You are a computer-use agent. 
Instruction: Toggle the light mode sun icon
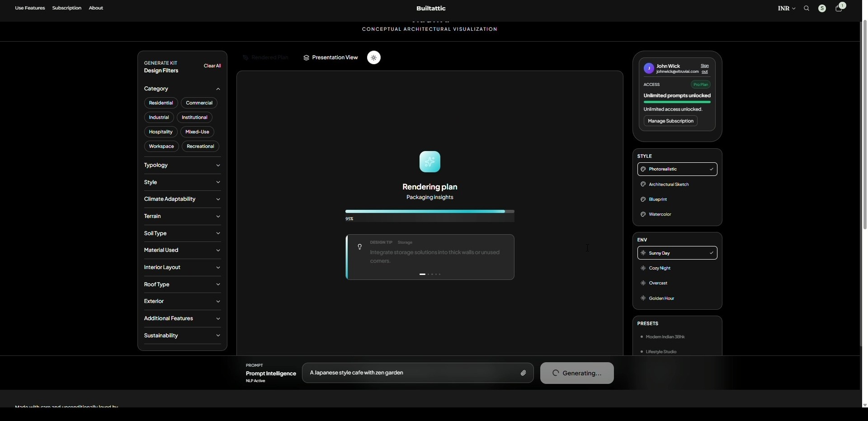point(374,58)
